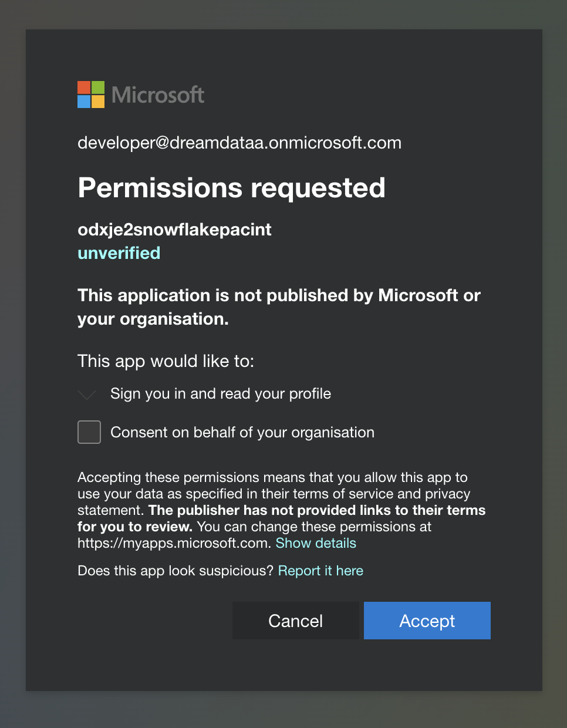Viewport: 567px width, 728px height.
Task: Follow the 'Report it here' link
Action: pos(320,571)
